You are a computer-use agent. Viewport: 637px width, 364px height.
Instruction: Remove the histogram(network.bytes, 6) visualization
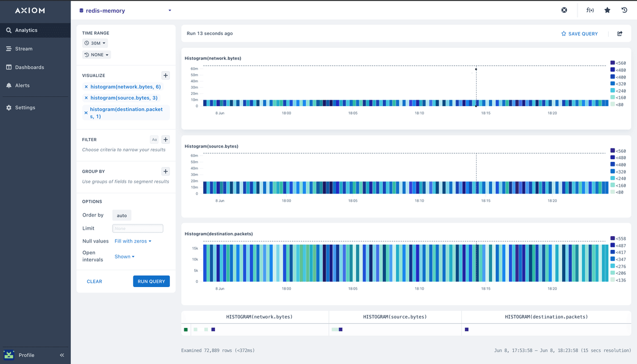[87, 86]
